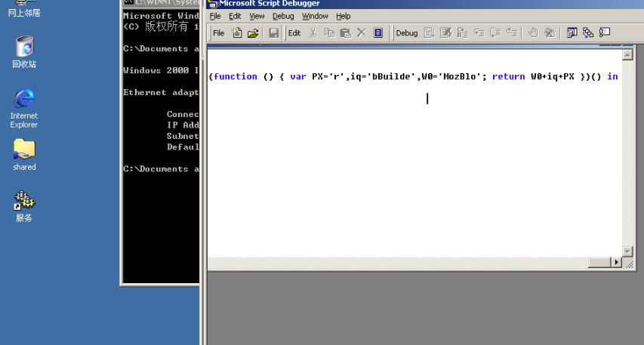Open the Call Stack window
Viewport: 644px width, 345px height.
[588, 33]
